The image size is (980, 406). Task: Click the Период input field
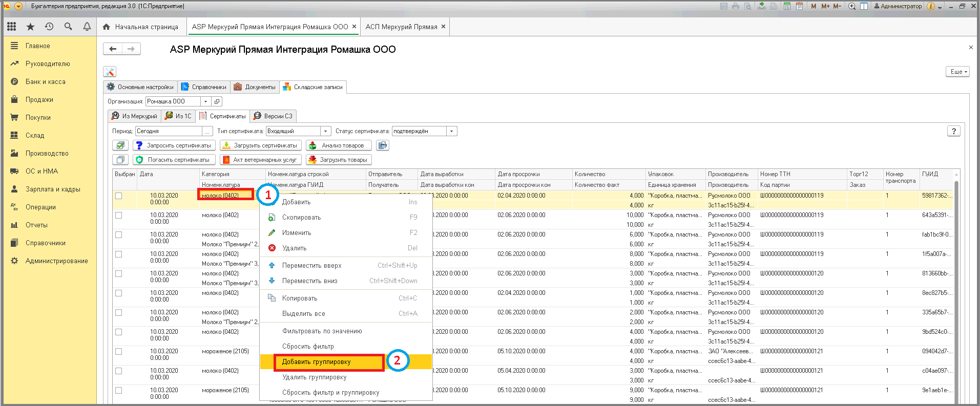point(169,131)
